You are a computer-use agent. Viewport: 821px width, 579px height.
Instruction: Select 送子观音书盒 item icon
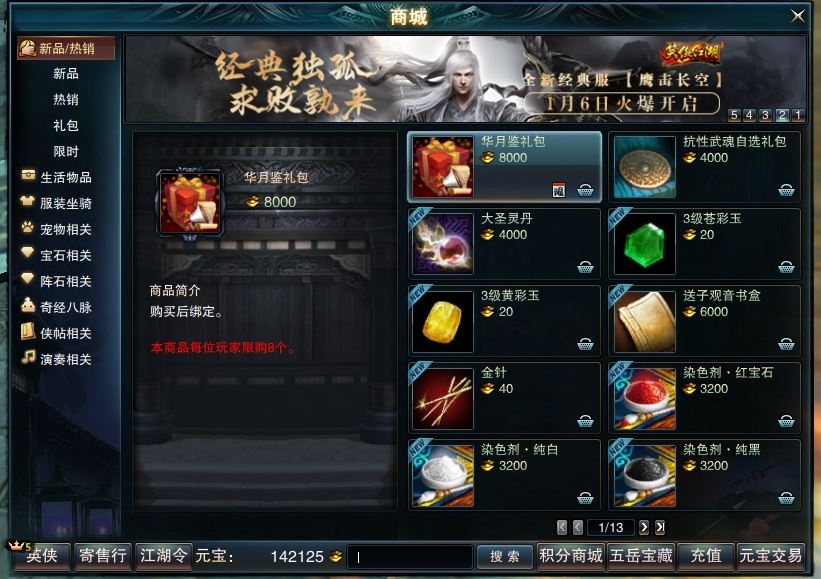(x=645, y=321)
